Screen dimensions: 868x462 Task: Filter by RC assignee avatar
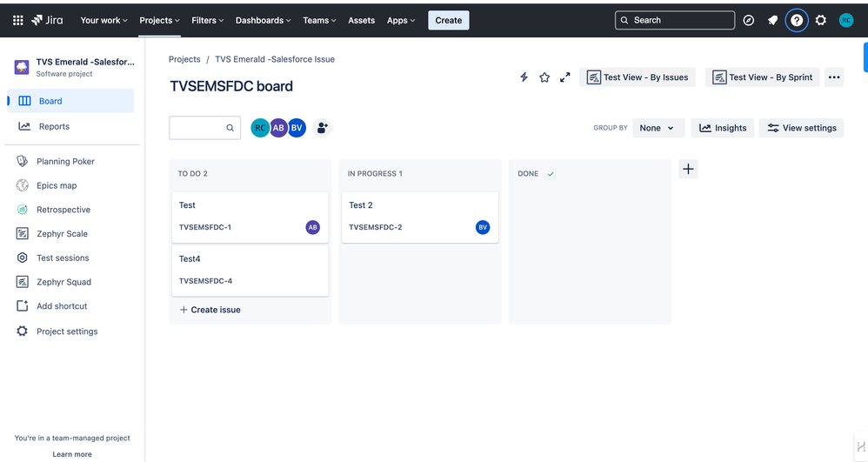pos(260,128)
